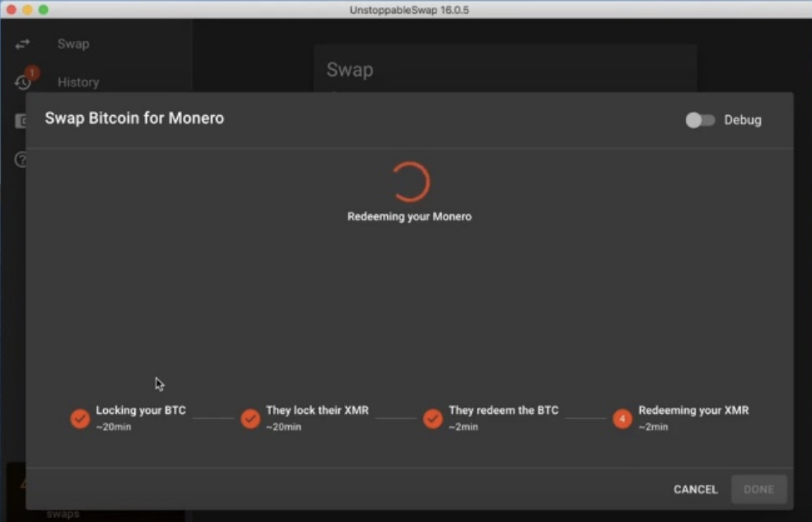Screen dimensions: 812x522
Task: Select the swap arrows icon in sidebar
Action: 22,44
